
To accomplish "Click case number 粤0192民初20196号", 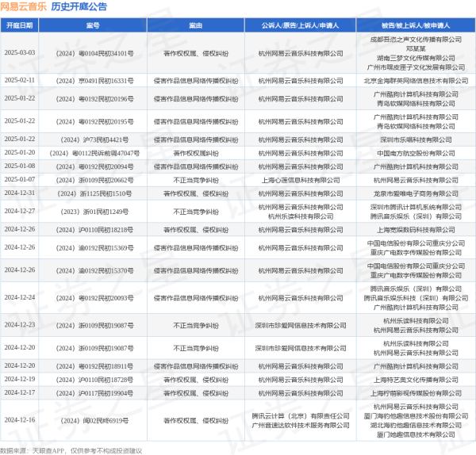I will tap(94, 99).
